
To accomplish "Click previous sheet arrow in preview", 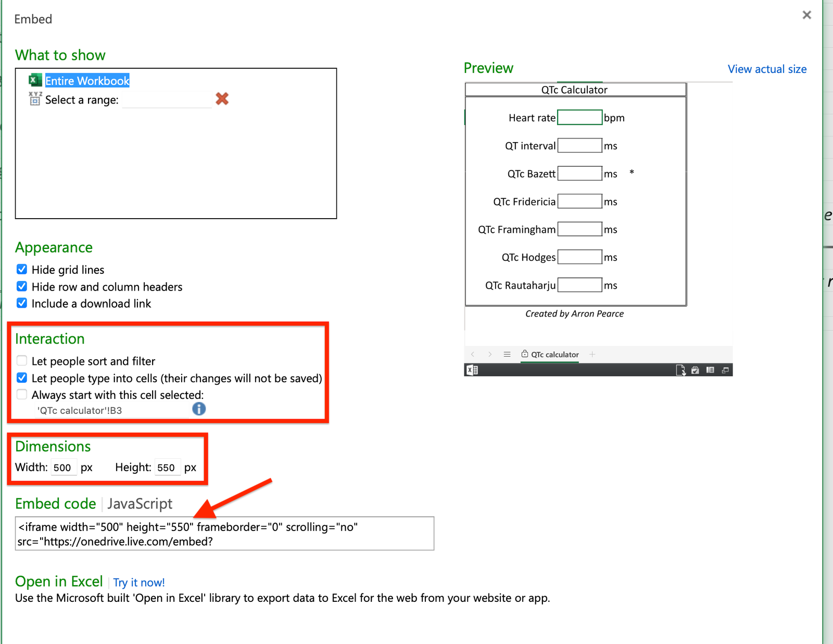I will (x=473, y=354).
